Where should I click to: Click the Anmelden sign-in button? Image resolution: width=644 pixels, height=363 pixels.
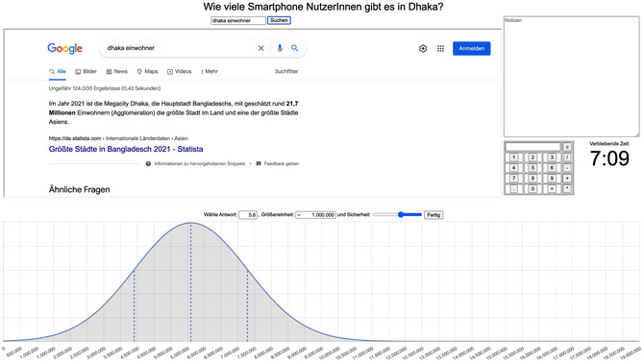[x=472, y=48]
